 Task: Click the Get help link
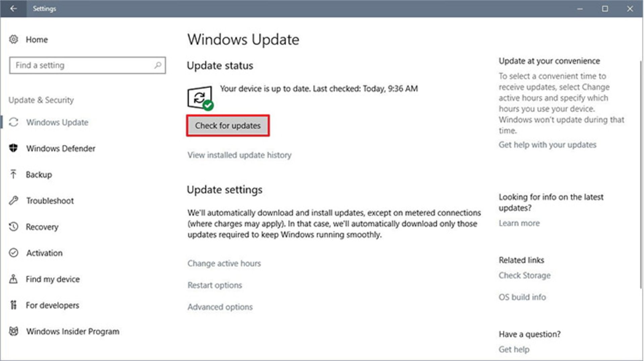[514, 350]
